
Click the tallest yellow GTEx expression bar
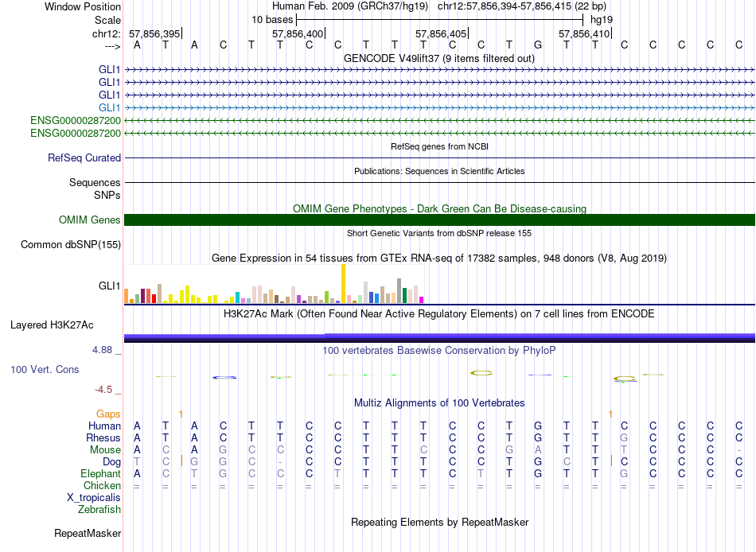[343, 283]
